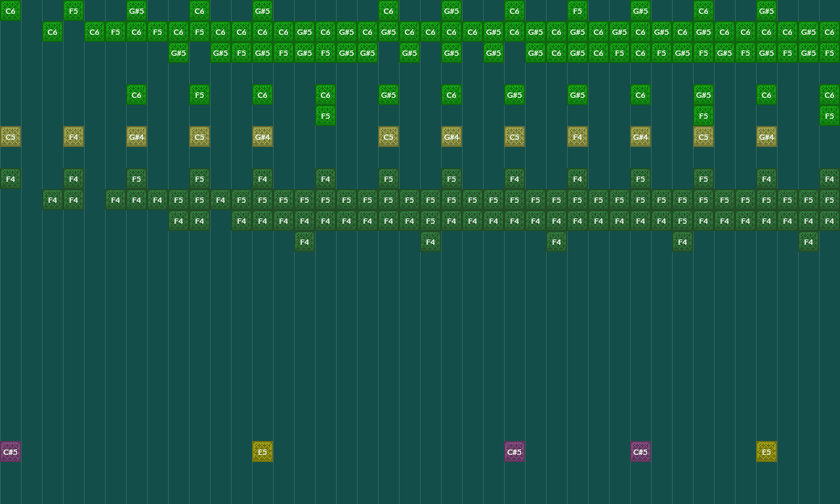Select the dark-green F4 block at the far-left edge
This screenshot has width=840, height=504.
click(x=10, y=178)
